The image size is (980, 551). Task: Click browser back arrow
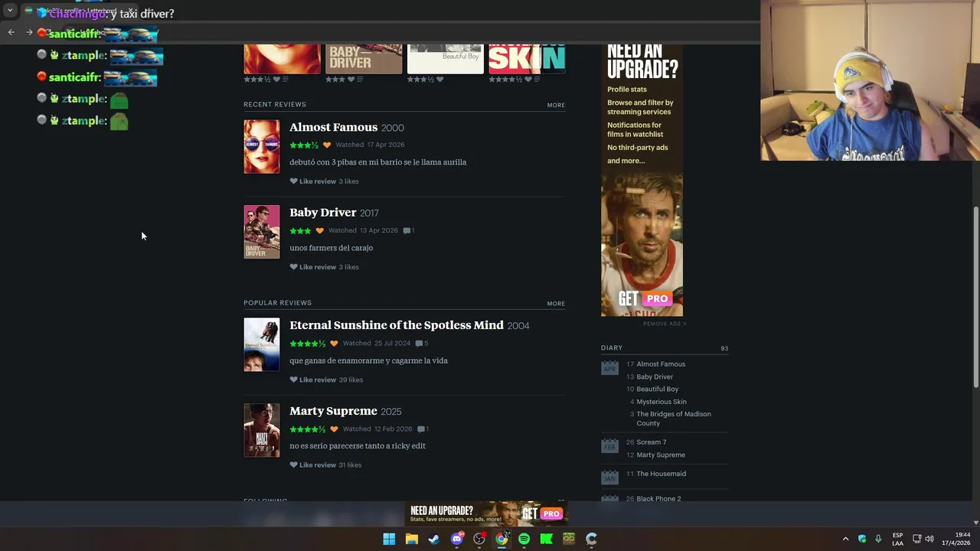(11, 32)
